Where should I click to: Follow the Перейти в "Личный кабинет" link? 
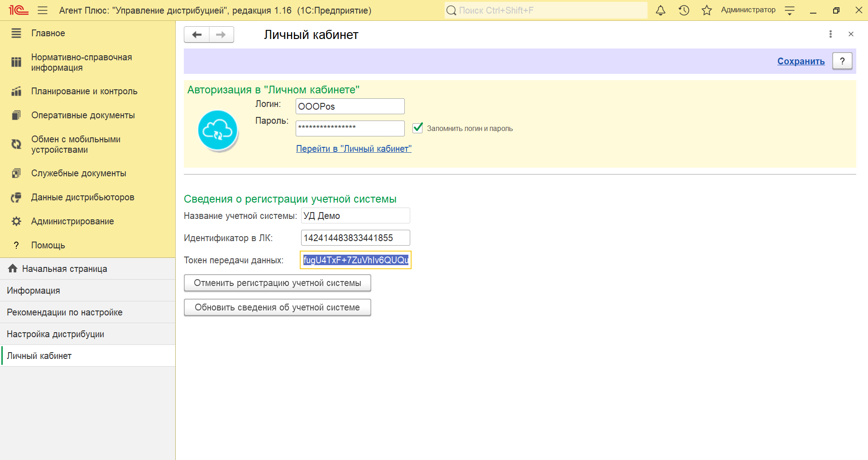354,149
